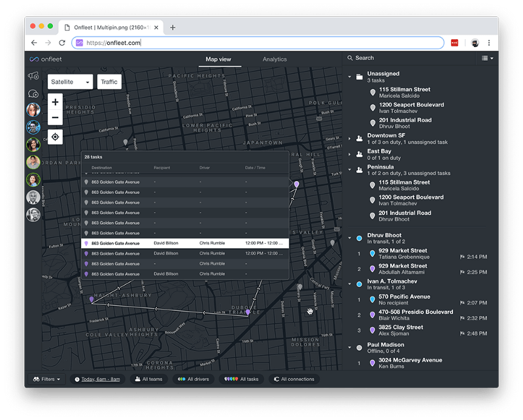Expand the Downtown SF team

(350, 138)
